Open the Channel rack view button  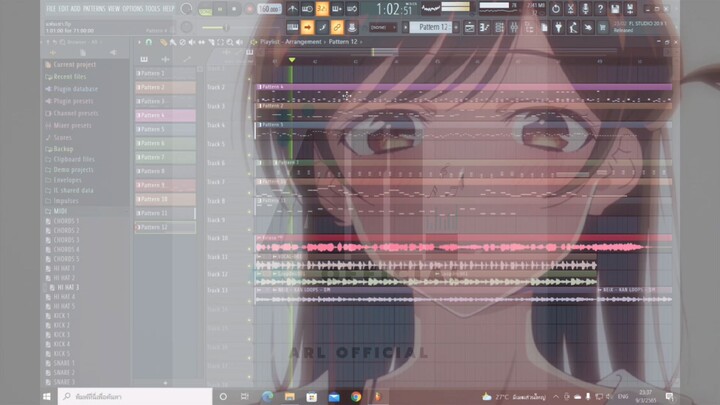tap(499, 28)
